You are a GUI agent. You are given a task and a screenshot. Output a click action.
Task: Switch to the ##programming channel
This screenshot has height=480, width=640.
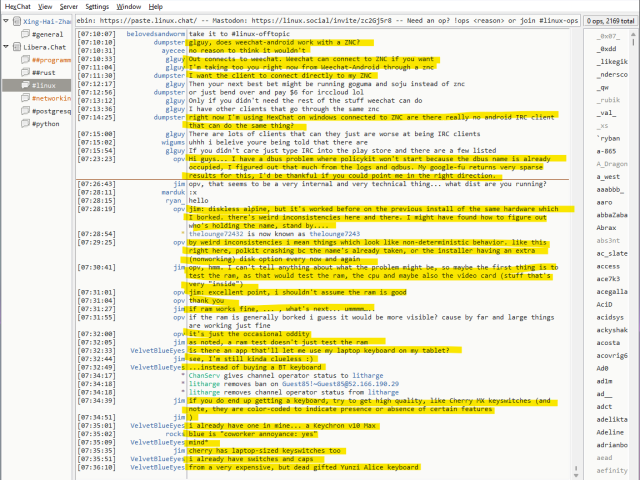[x=51, y=60]
